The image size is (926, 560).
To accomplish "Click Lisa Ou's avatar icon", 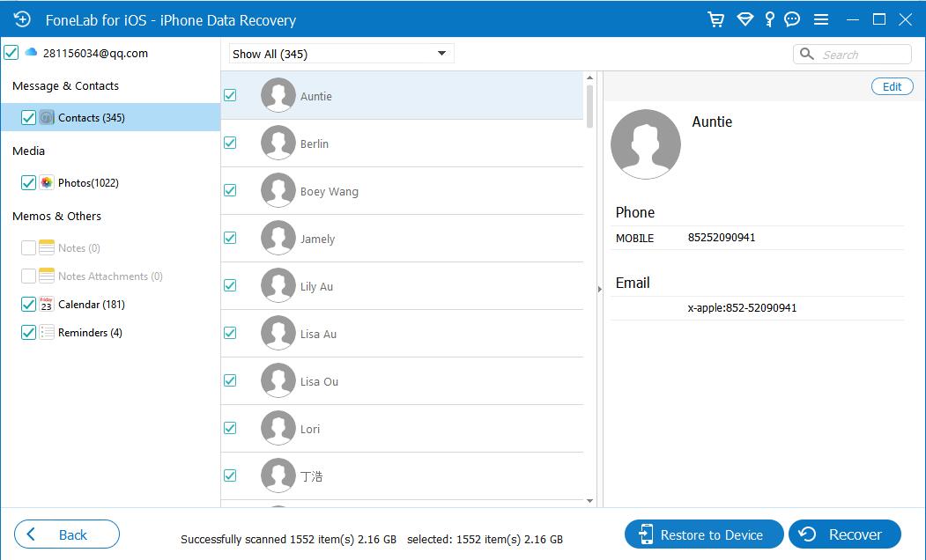I will coord(278,380).
